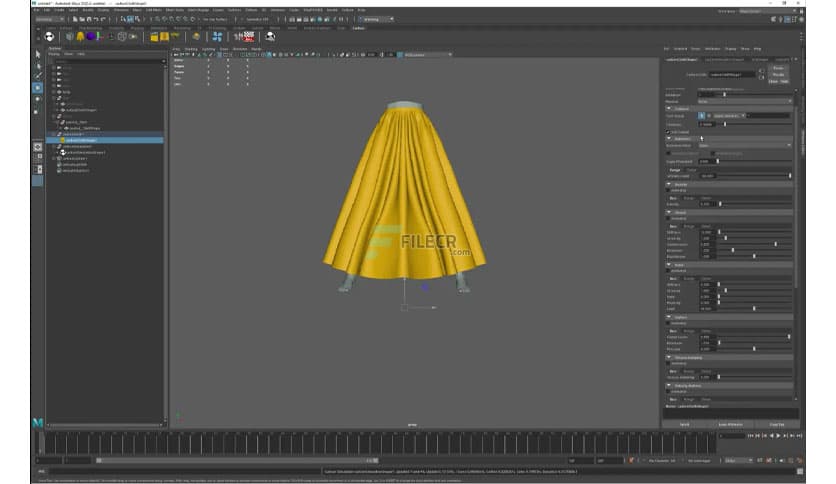Click the Copy Tab button
836x484 pixels.
tap(777, 424)
